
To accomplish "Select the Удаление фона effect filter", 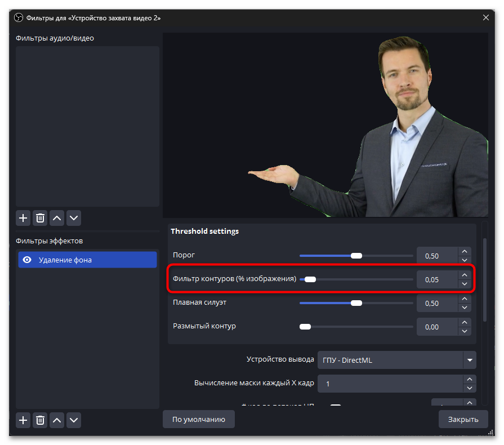I will click(x=87, y=260).
